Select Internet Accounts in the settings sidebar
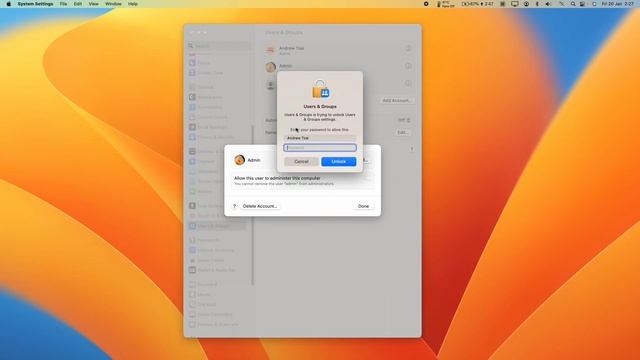640x360 pixels. tap(211, 250)
